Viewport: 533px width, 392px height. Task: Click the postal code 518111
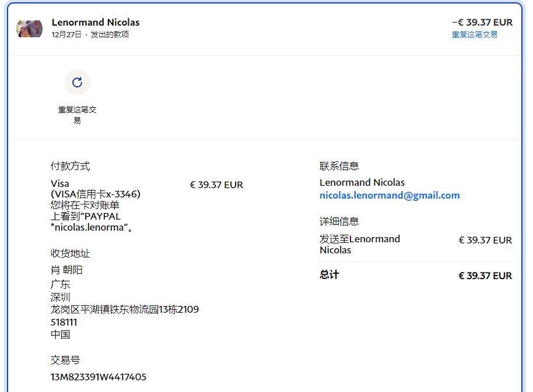pyautogui.click(x=64, y=322)
